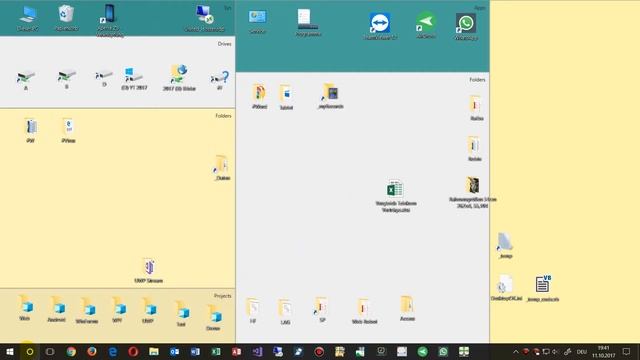Image resolution: width=640 pixels, height=360 pixels.
Task: Open the WPF project folder
Action: click(118, 309)
